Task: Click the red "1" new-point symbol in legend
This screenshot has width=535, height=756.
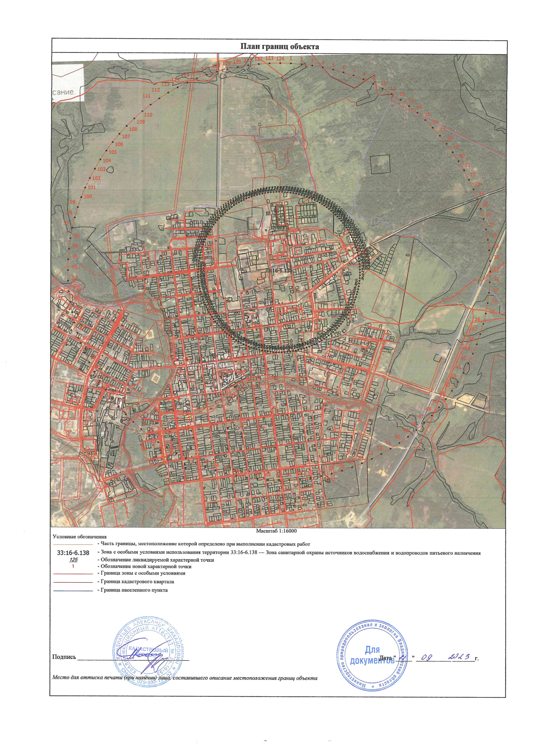Action: tap(73, 566)
